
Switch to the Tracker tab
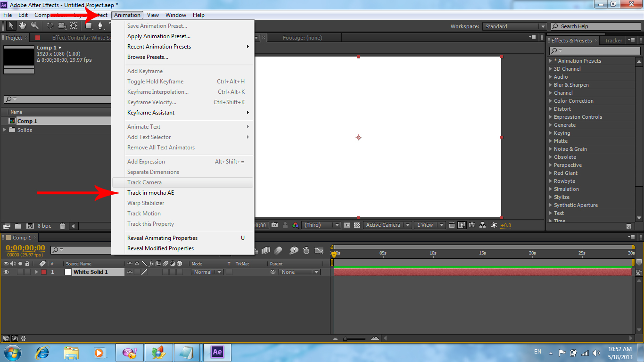[x=613, y=41]
